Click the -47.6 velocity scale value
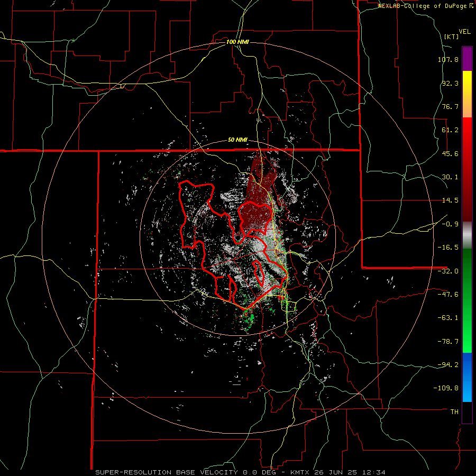Image resolution: width=476 pixels, height=476 pixels. pyautogui.click(x=448, y=295)
